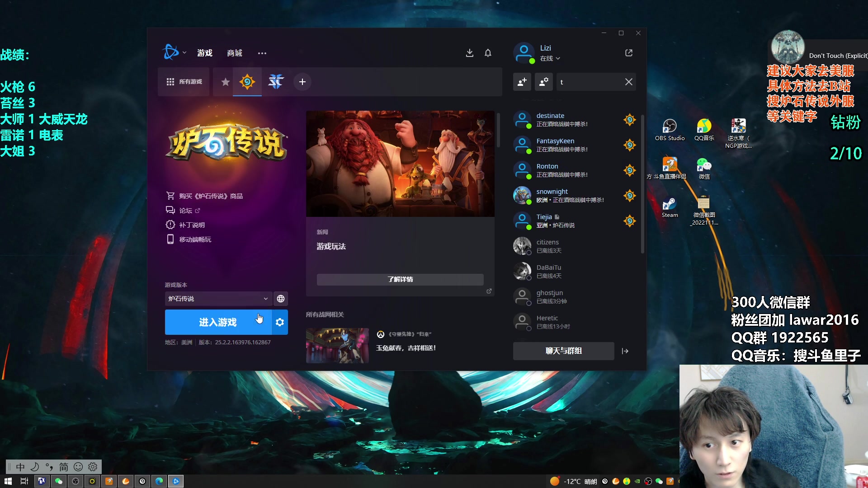Clear the friend search field
This screenshot has width=868, height=488.
click(x=628, y=82)
